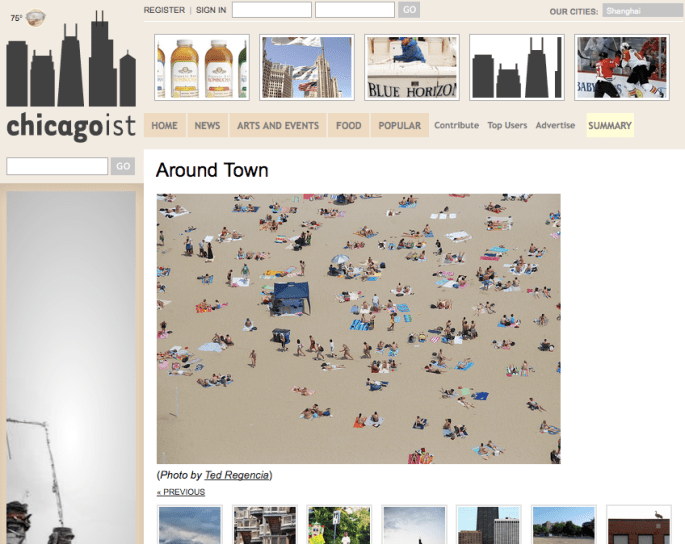Open the hockey players featured thumbnail
This screenshot has width=685, height=544.
(x=621, y=67)
